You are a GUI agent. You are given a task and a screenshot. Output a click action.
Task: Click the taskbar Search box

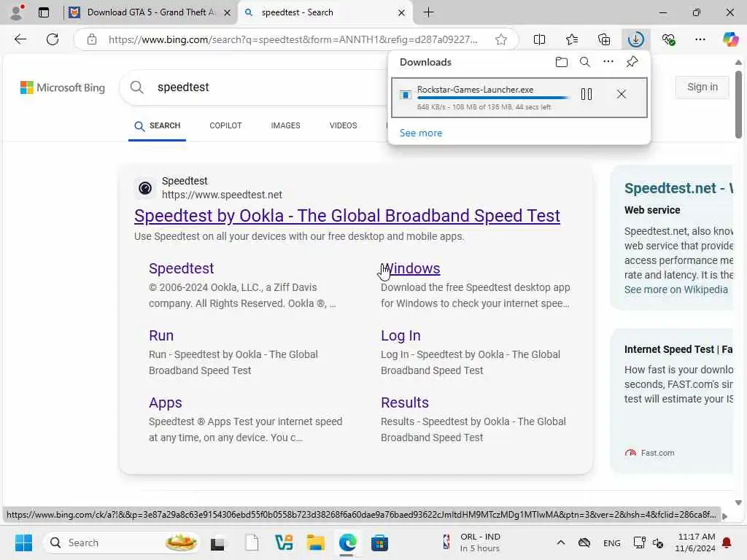click(122, 542)
